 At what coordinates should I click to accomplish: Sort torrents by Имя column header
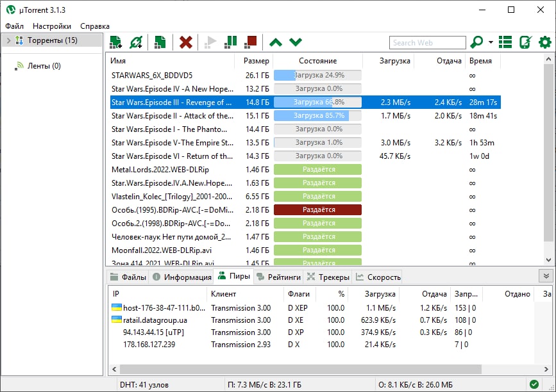[171, 61]
